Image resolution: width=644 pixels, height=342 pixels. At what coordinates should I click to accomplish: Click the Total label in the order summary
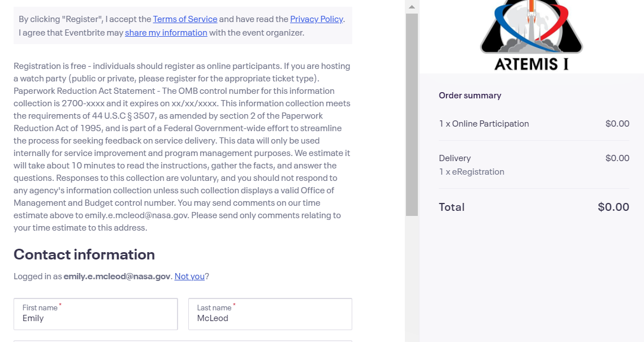(452, 207)
